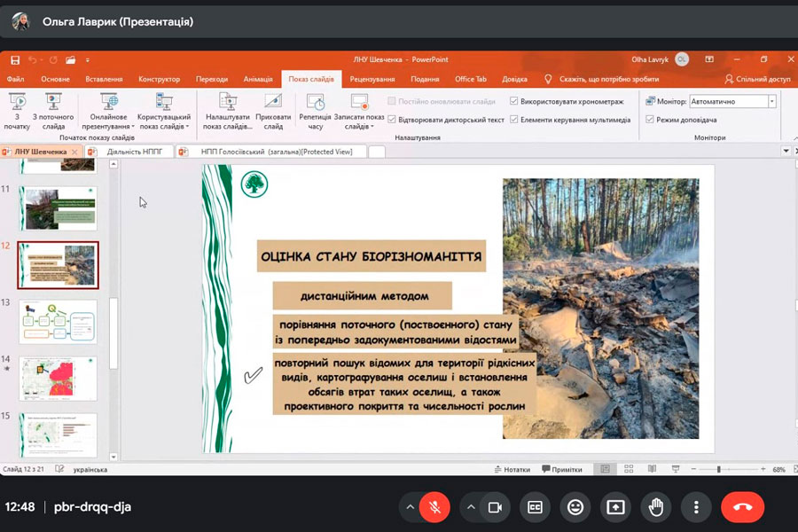Toggle 'Відтворювати дикторський текст' checkbox

[x=392, y=120]
